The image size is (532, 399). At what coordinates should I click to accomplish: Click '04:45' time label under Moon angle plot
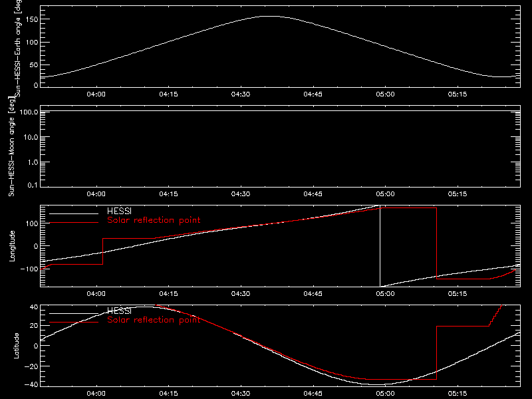click(313, 194)
